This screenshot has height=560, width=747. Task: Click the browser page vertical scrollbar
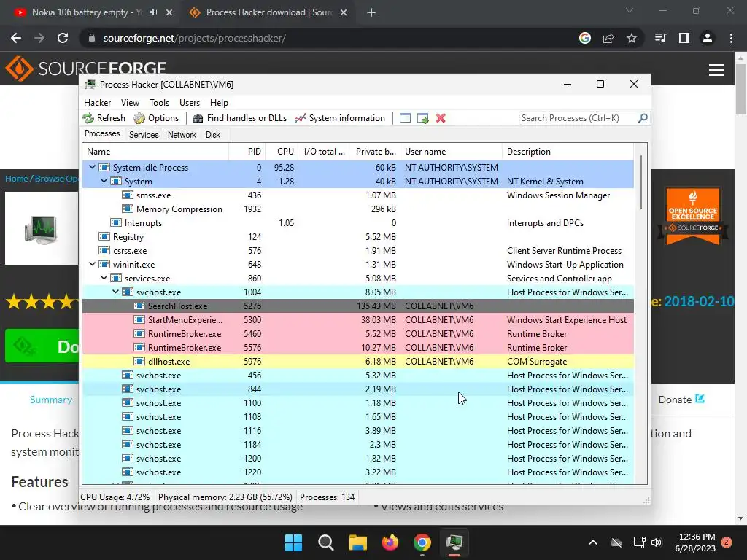(x=740, y=90)
